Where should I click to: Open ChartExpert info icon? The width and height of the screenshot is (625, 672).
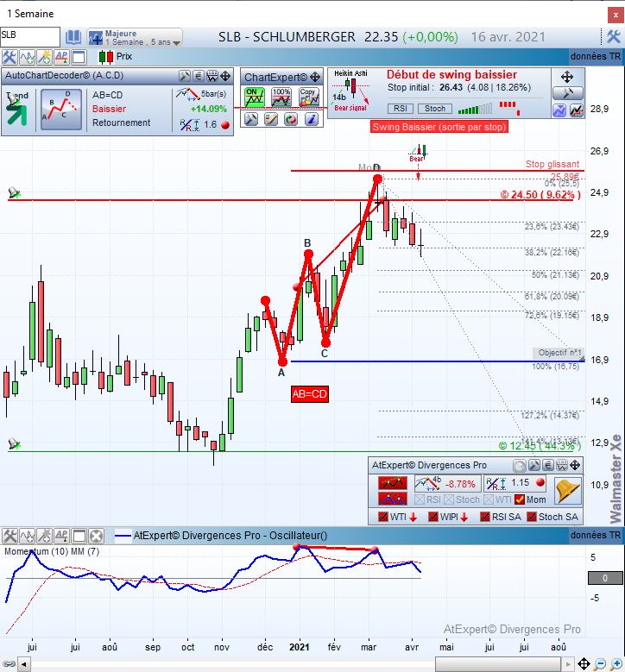pos(312,119)
